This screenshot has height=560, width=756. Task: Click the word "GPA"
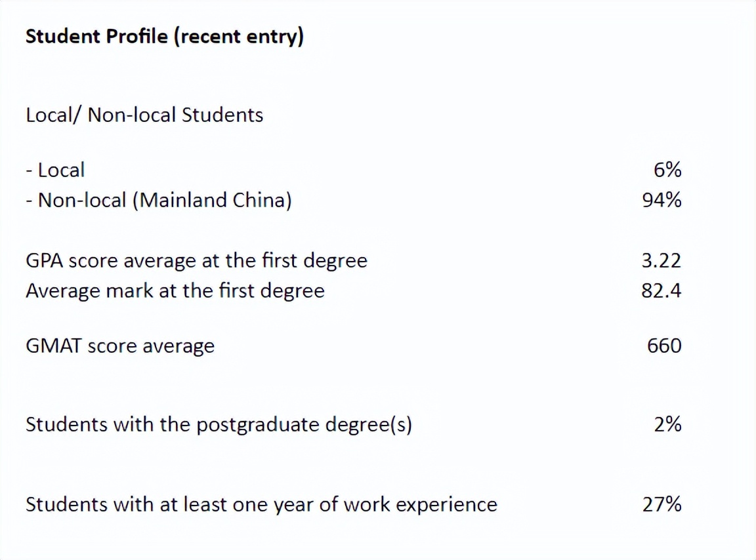[44, 260]
